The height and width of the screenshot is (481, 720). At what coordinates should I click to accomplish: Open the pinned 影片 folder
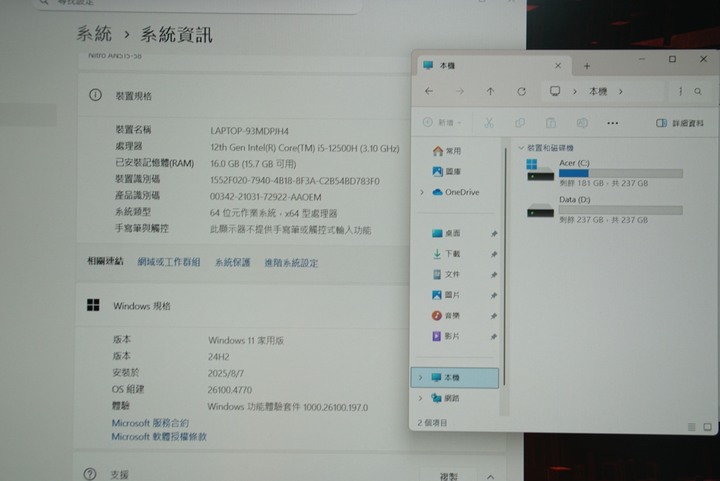[446, 336]
